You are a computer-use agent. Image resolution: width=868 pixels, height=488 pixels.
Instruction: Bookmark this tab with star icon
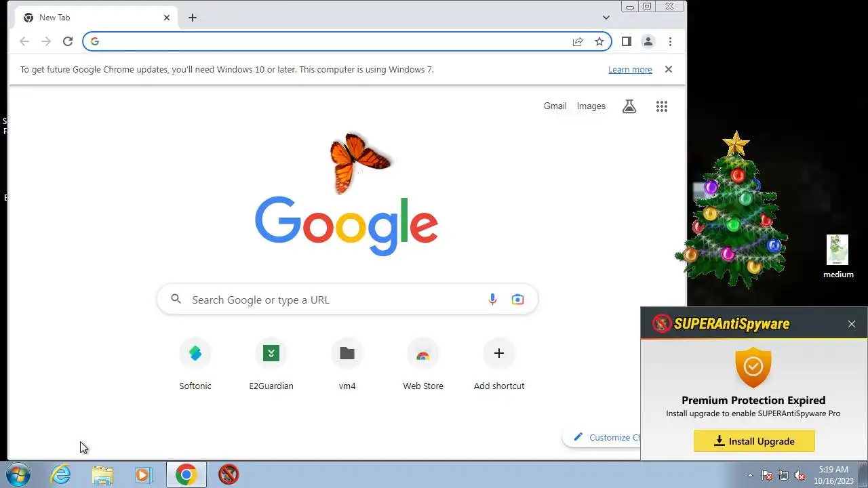click(599, 41)
